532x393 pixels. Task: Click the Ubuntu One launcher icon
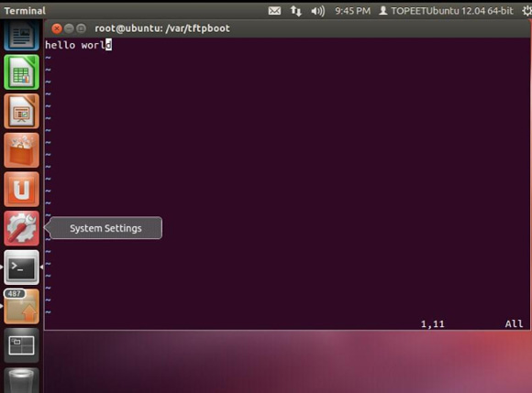(x=21, y=190)
